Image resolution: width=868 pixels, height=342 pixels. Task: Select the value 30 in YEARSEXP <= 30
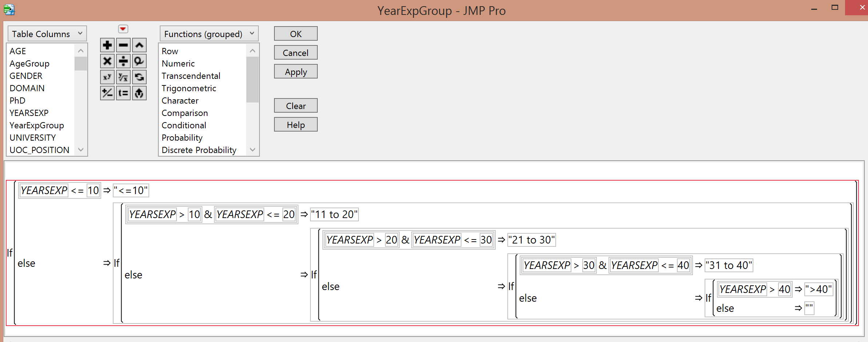point(486,240)
